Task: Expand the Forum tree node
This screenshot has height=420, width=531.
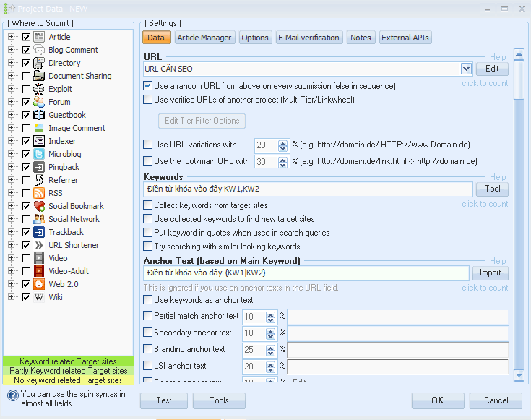Action: click(11, 102)
